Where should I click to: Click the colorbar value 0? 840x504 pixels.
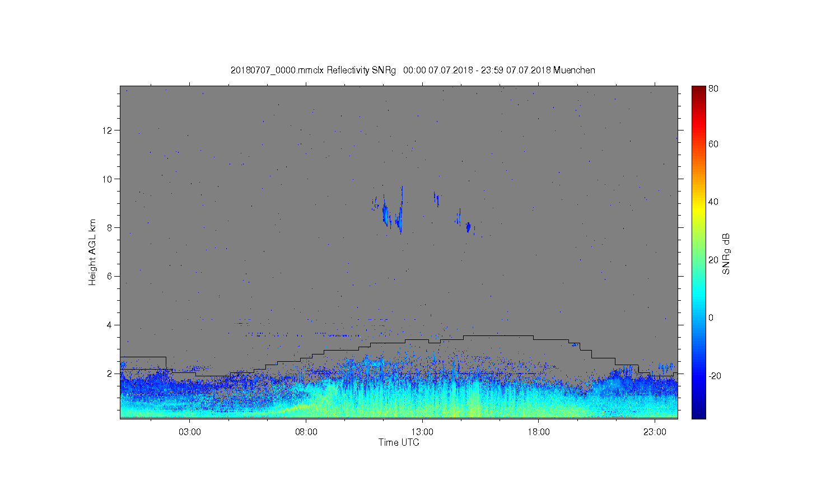point(711,318)
